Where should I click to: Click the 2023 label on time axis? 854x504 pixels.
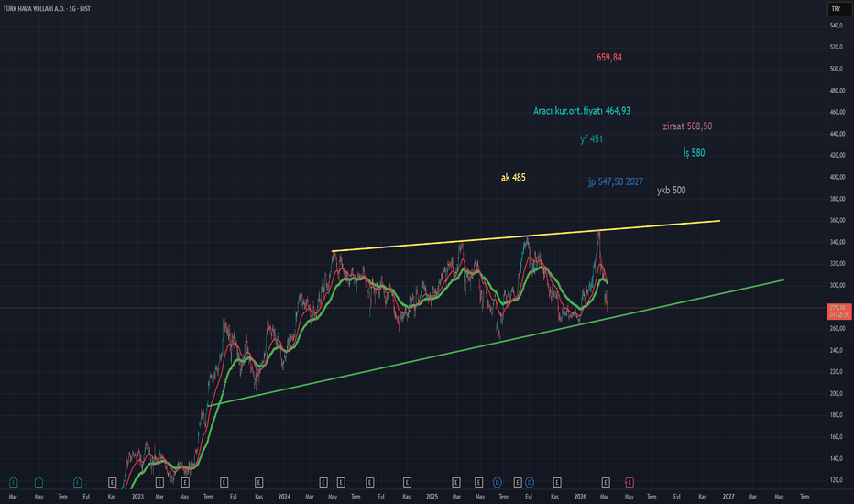pos(137,497)
